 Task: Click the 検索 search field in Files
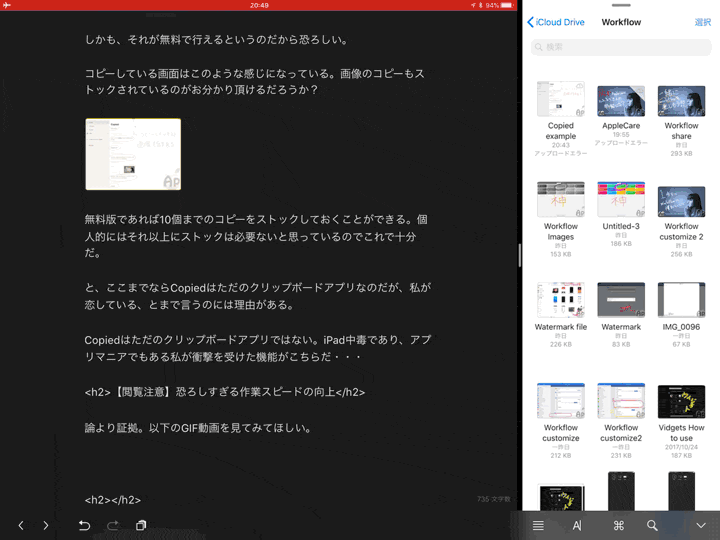pyautogui.click(x=620, y=47)
